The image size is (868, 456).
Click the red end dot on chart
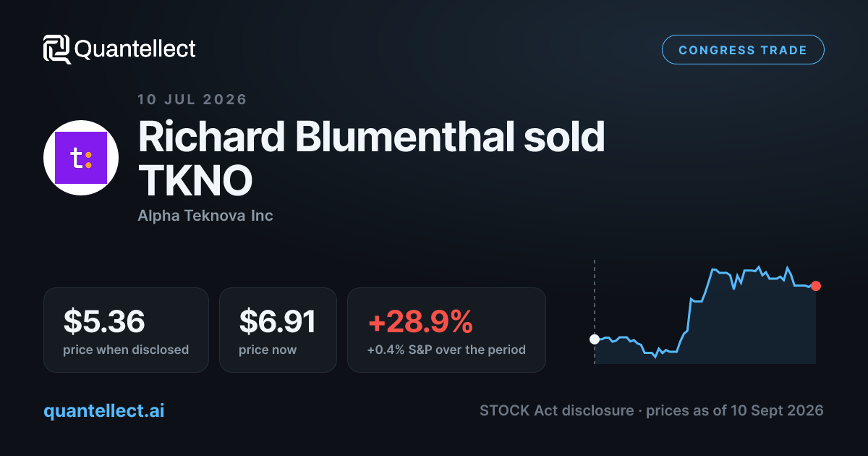[816, 286]
